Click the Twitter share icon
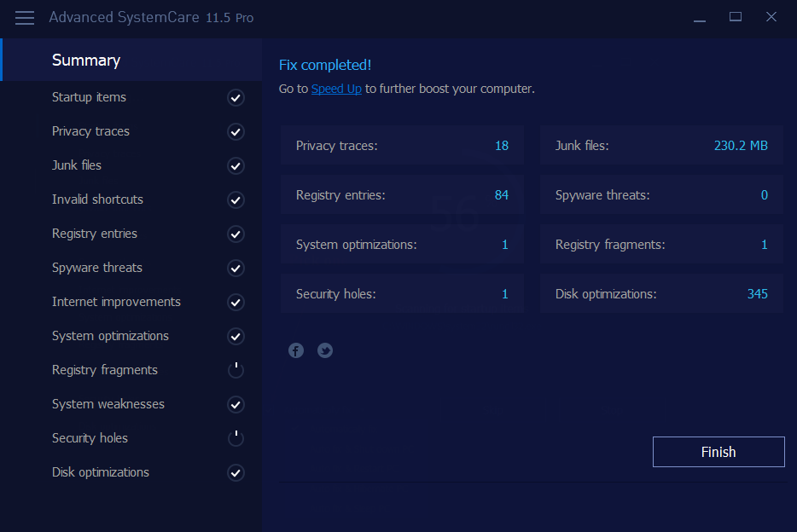 [x=325, y=350]
